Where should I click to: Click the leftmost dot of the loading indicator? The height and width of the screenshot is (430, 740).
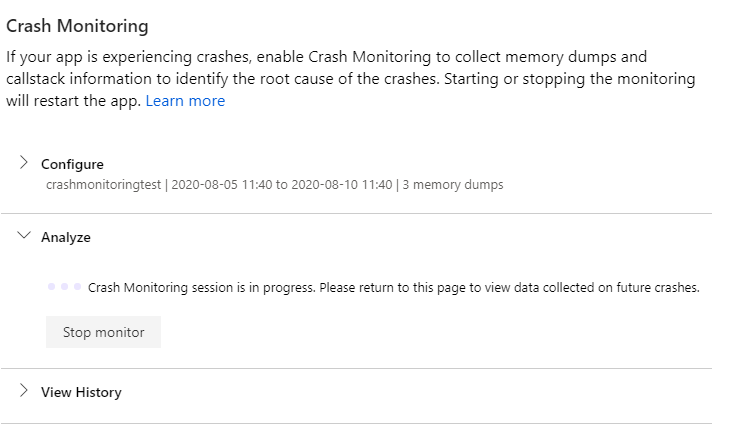pyautogui.click(x=51, y=287)
